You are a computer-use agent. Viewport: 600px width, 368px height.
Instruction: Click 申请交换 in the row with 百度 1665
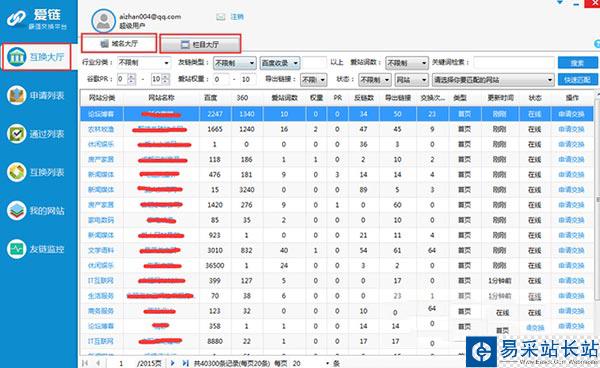pyautogui.click(x=571, y=129)
